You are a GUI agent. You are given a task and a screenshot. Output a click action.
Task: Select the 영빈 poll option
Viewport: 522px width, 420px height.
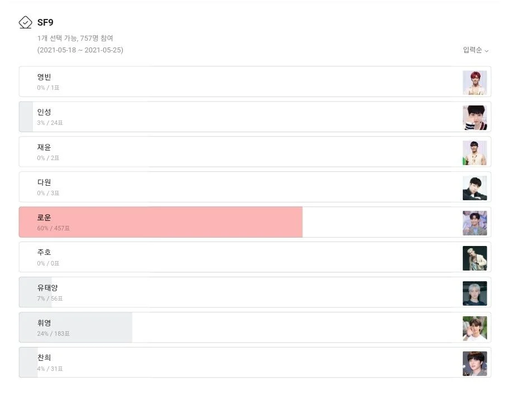[x=255, y=82]
